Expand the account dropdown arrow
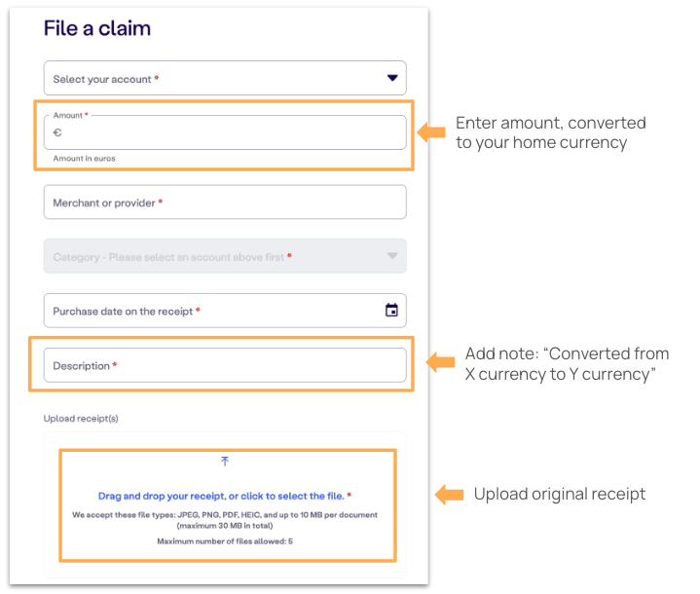 click(392, 78)
